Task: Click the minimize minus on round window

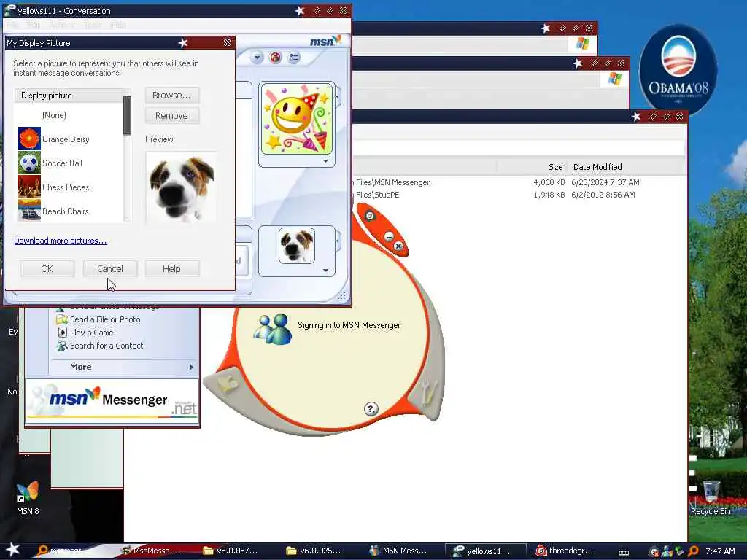Action: (389, 237)
